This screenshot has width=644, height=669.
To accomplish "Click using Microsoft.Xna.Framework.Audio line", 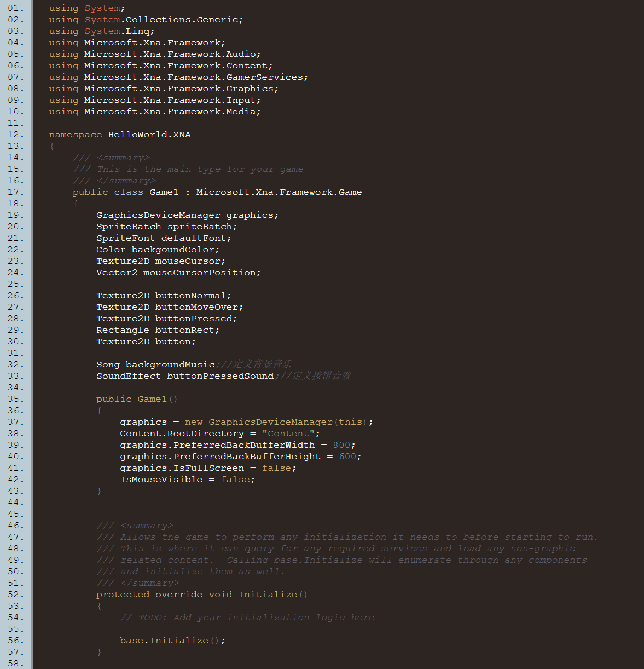I will 155,54.
